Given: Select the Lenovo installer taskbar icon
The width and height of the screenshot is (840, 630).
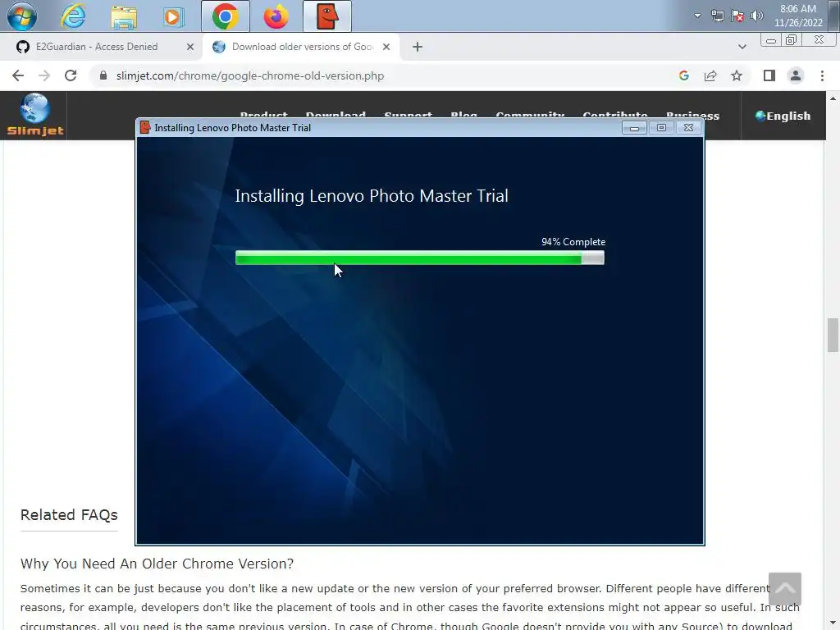Looking at the screenshot, I should pos(327,16).
